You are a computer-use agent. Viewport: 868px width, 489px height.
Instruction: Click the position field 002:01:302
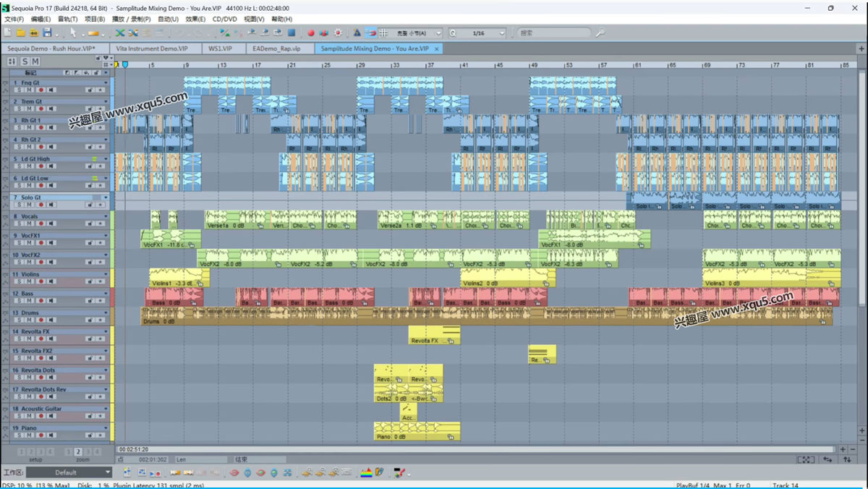[x=153, y=459]
